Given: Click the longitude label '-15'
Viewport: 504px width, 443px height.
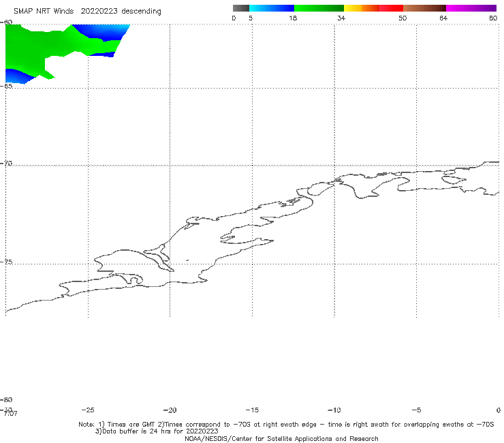Looking at the screenshot, I should coord(252,410).
